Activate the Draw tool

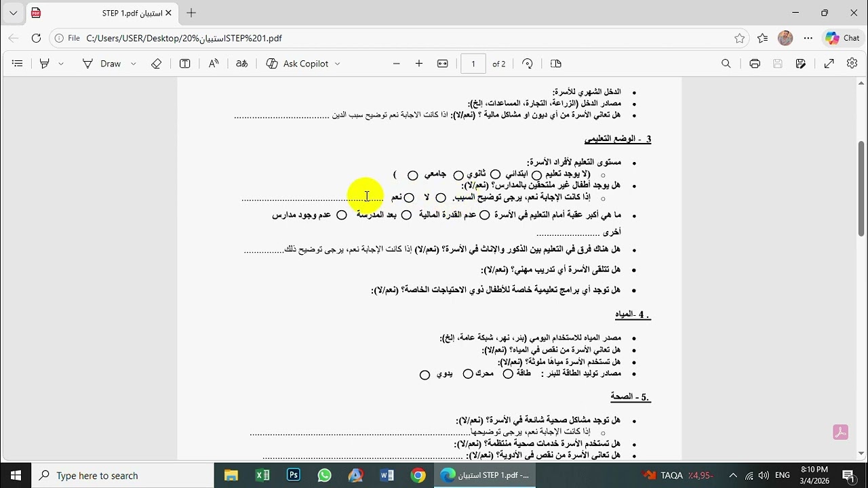point(102,64)
